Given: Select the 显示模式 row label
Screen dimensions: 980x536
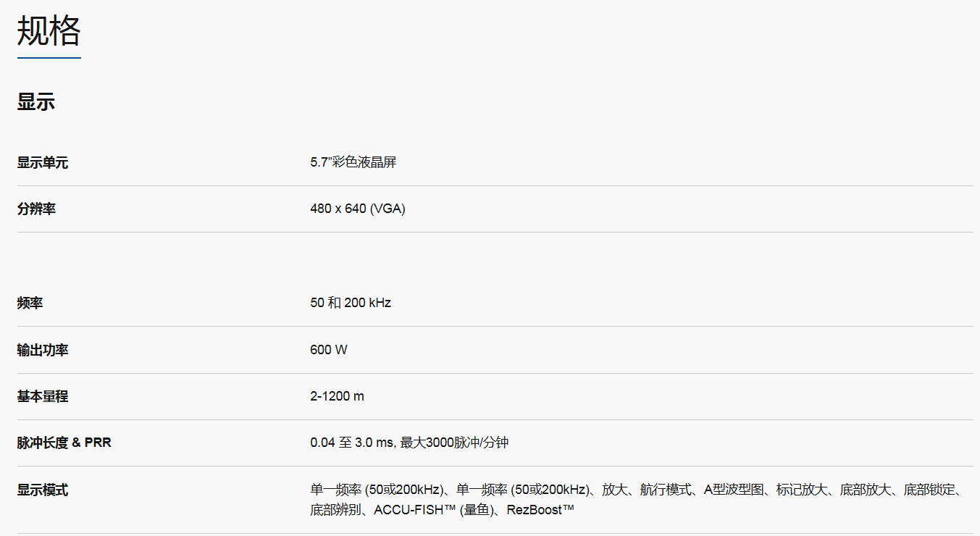Looking at the screenshot, I should (x=43, y=490).
